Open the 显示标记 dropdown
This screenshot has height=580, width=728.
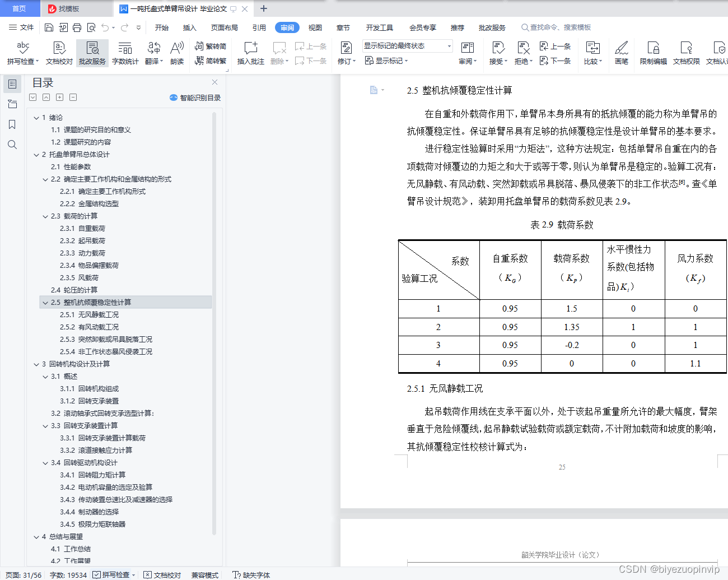(x=386, y=61)
